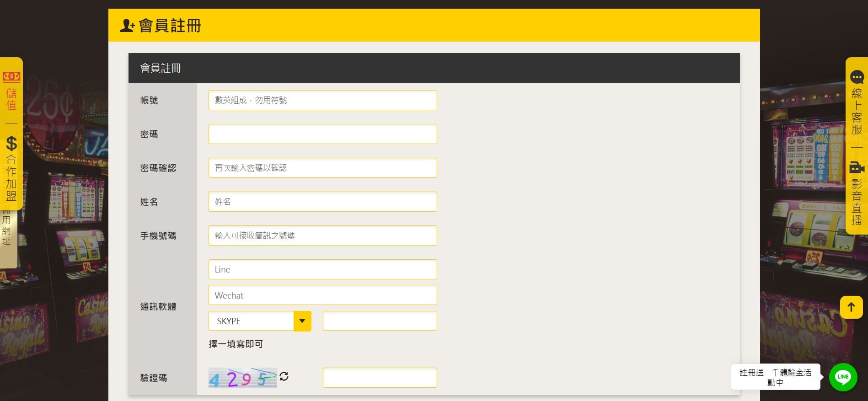Click the back-to-top arrow button

pyautogui.click(x=851, y=307)
